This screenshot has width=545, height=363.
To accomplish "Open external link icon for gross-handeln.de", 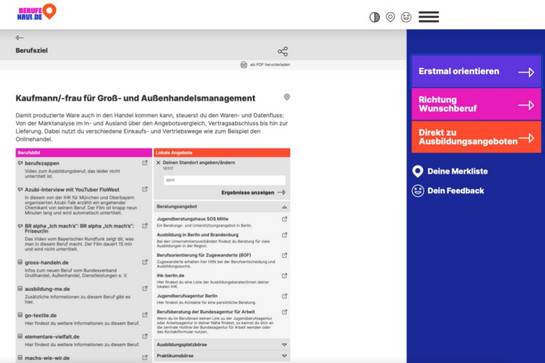I will click(145, 262).
